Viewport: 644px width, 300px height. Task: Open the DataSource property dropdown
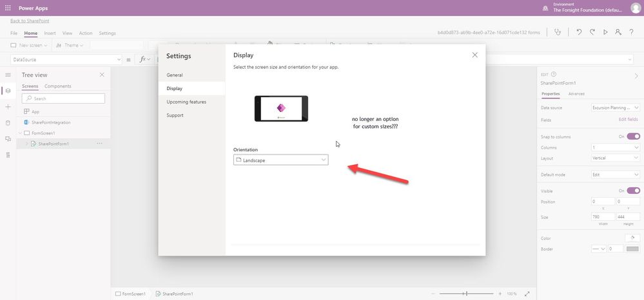[x=66, y=59]
